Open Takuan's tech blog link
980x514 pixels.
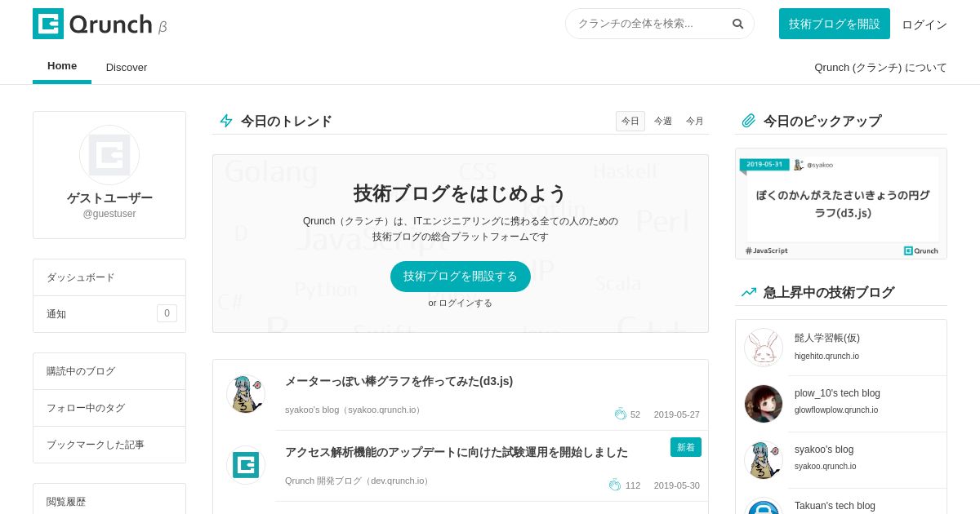[835, 506]
